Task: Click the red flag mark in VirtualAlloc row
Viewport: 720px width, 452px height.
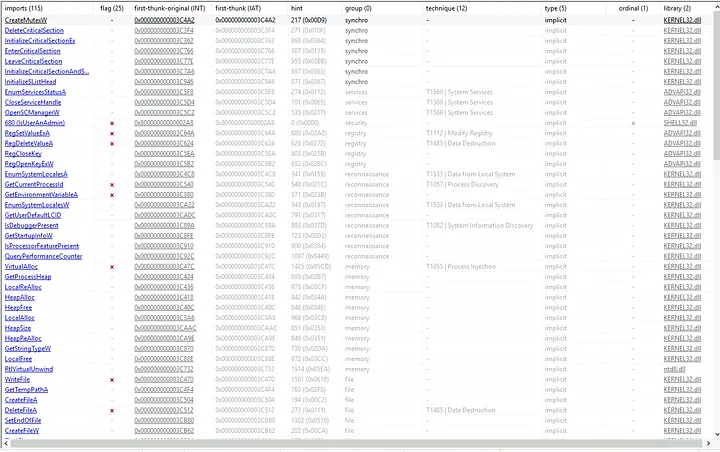Action: click(x=112, y=267)
